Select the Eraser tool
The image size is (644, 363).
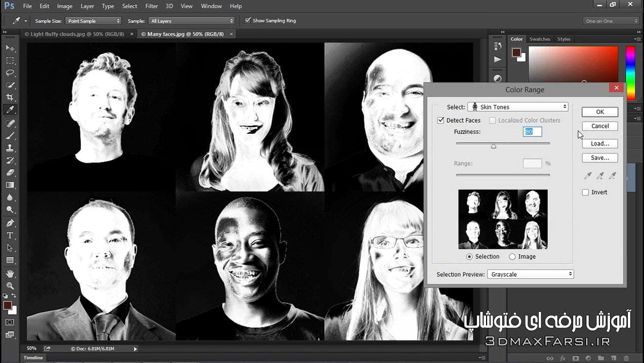10,172
